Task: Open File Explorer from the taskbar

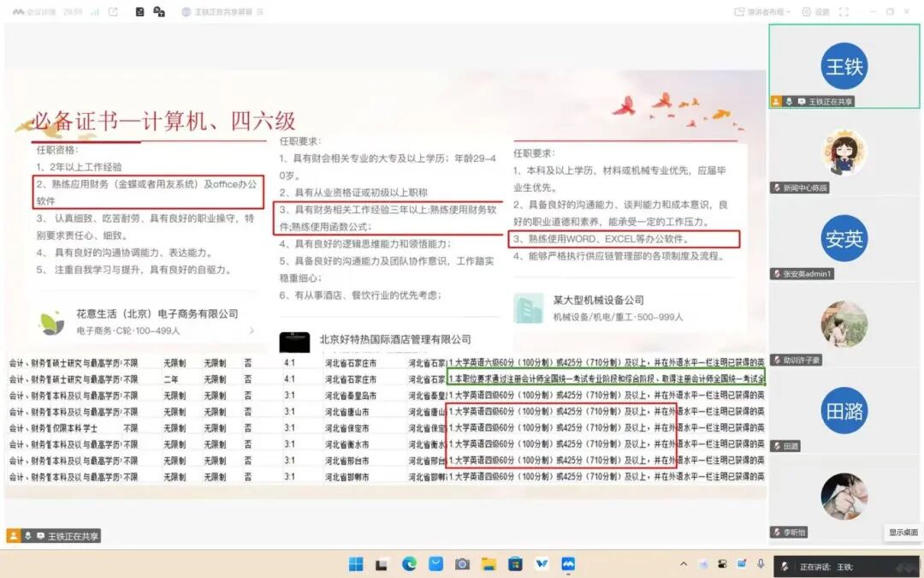Action: pyautogui.click(x=489, y=564)
